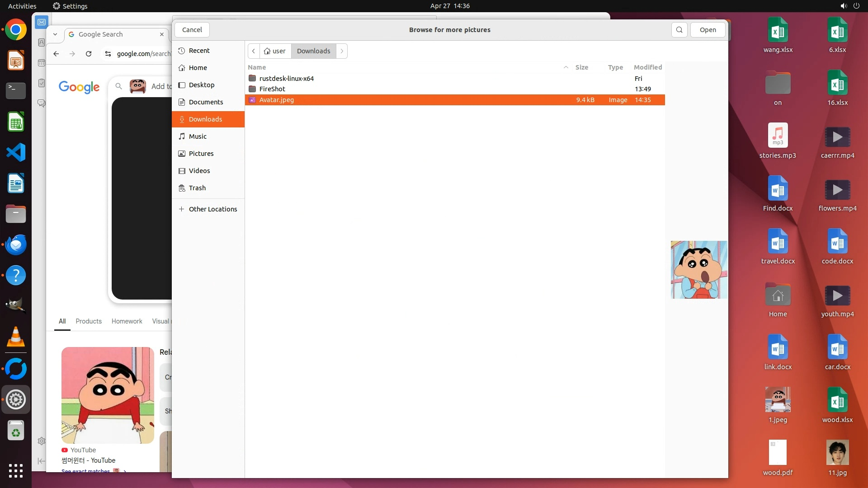Cancel the picture browsing dialog
The image size is (868, 488).
192,30
